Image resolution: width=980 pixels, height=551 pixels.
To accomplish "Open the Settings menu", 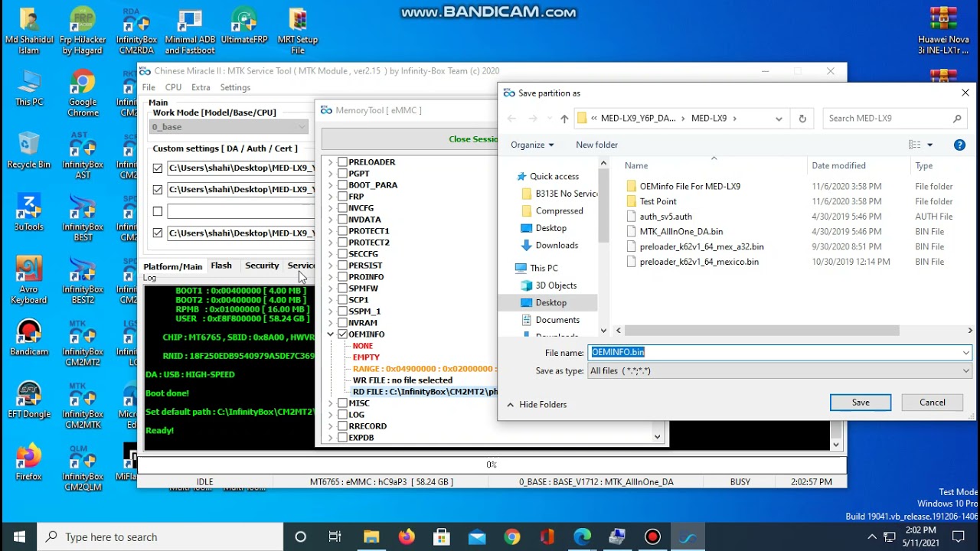I will [235, 87].
